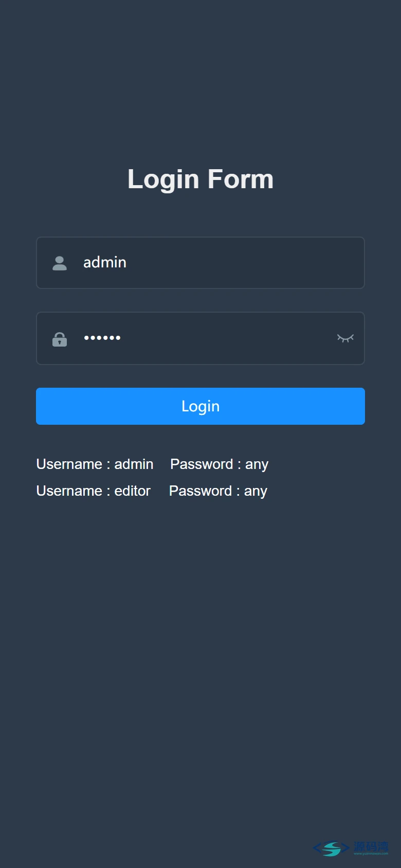Screen dimensions: 401x868
Task: Click the masked password dots
Action: point(102,338)
